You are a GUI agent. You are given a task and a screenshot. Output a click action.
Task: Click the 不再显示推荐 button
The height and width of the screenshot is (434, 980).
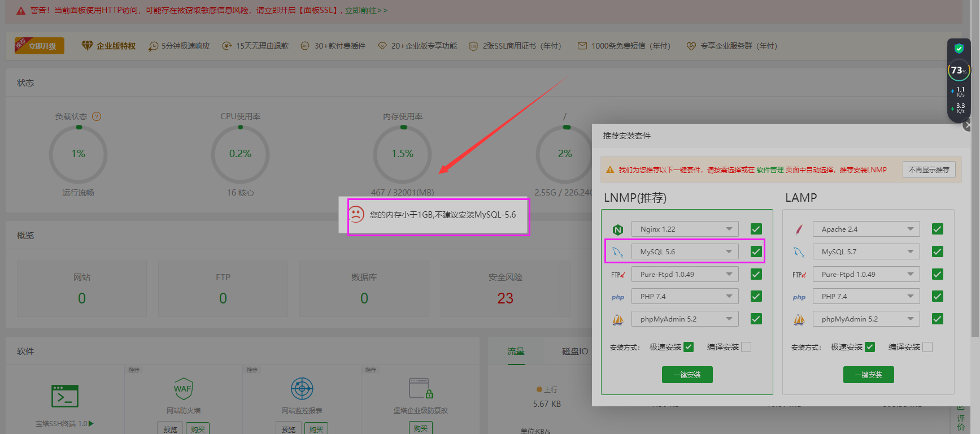point(929,170)
